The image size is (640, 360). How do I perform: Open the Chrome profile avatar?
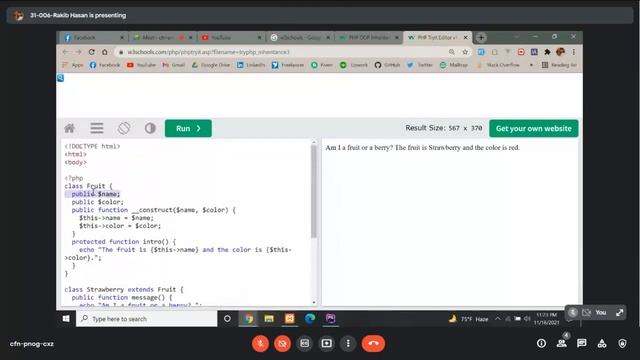(560, 52)
